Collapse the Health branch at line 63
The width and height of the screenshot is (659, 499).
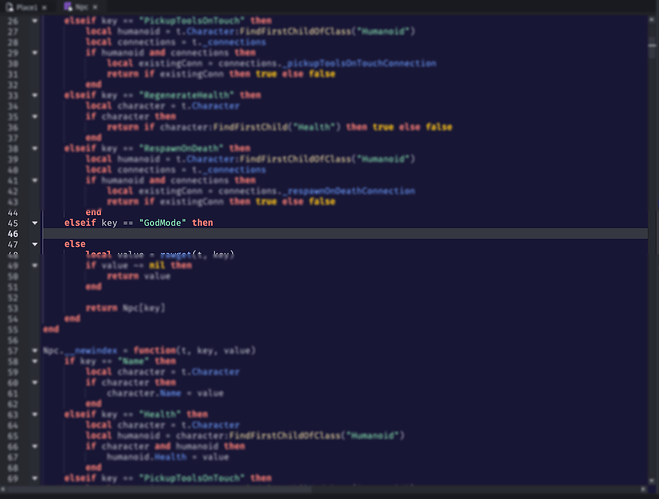click(35, 415)
